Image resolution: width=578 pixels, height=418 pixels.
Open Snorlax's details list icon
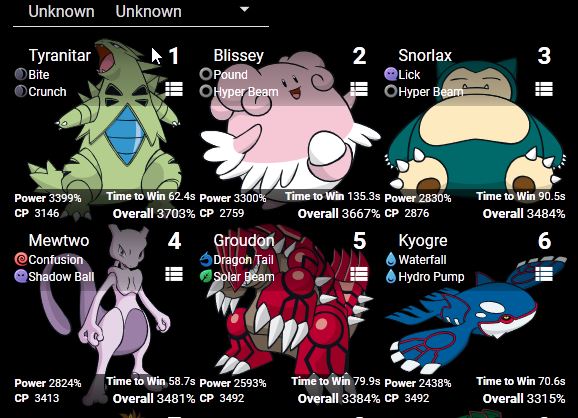(x=544, y=89)
